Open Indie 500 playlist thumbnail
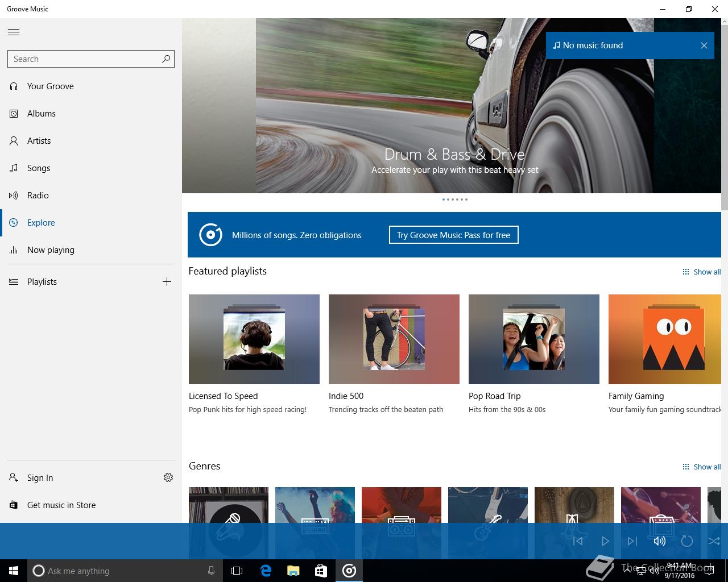Image resolution: width=728 pixels, height=582 pixels. point(394,339)
